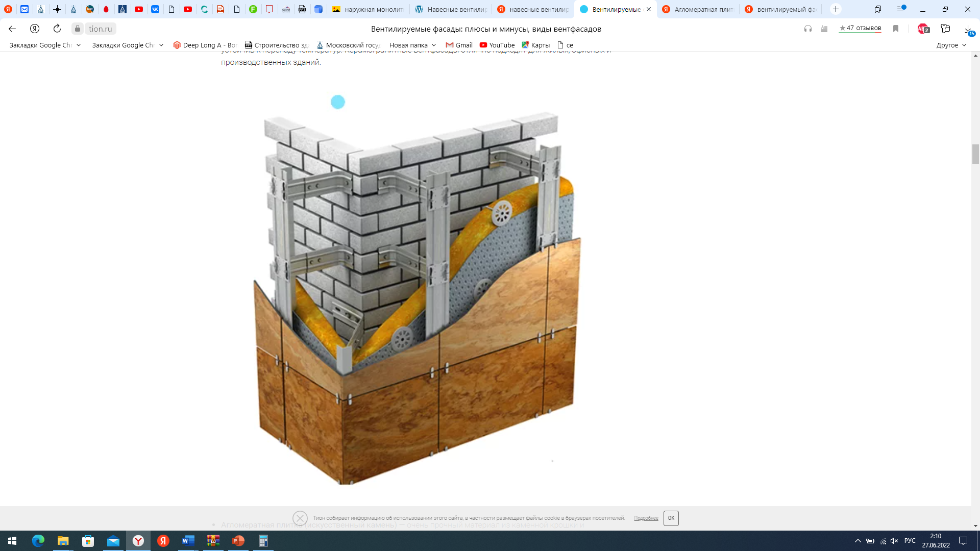Switch to the pinned green F tab
Image resolution: width=980 pixels, height=551 pixels.
[253, 9]
